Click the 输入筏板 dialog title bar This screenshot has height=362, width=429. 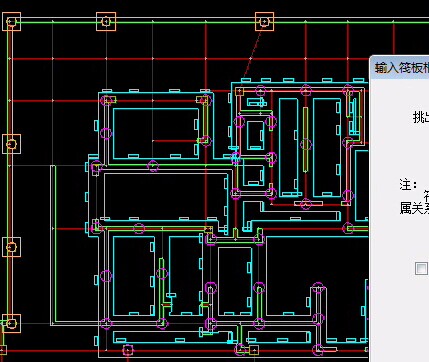(400, 68)
